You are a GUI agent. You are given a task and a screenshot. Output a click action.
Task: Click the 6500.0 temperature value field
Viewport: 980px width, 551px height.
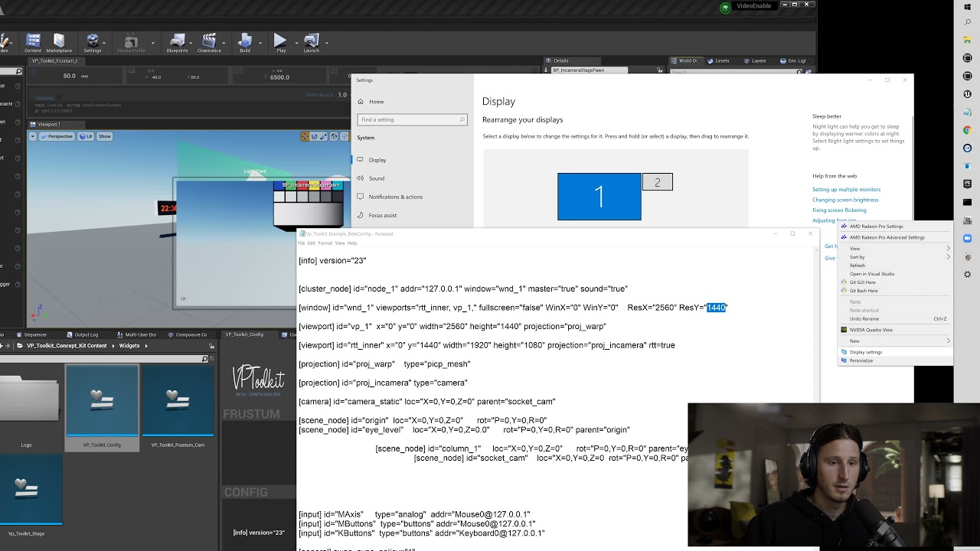[279, 77]
